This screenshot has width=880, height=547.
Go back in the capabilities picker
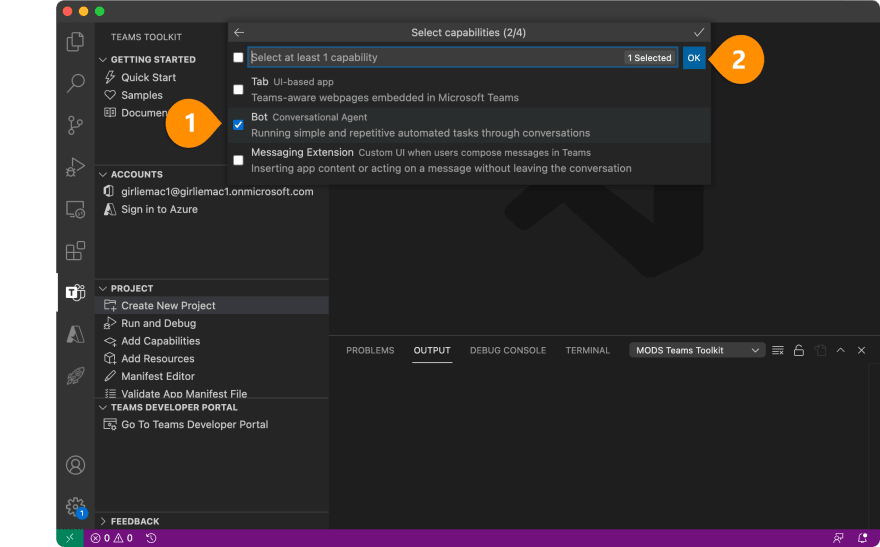tap(239, 33)
